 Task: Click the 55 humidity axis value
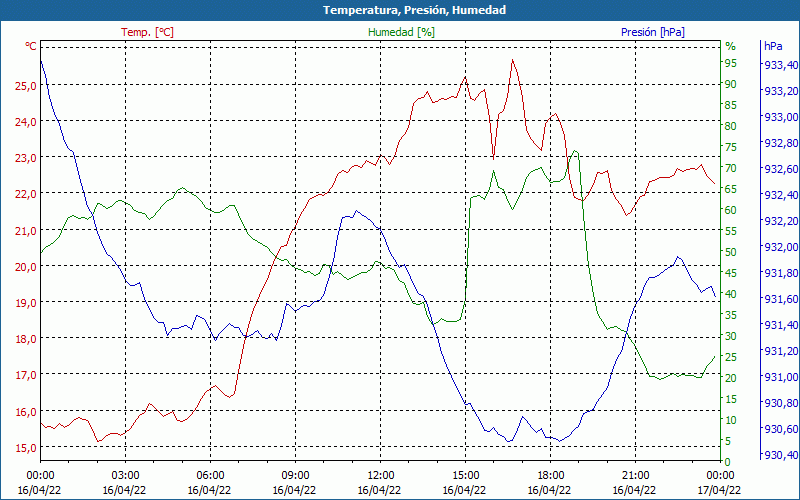point(731,231)
